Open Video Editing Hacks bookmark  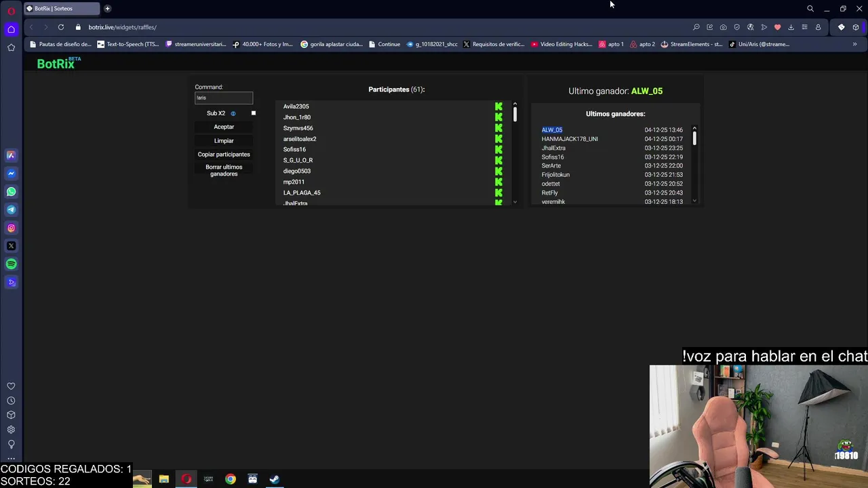[562, 44]
